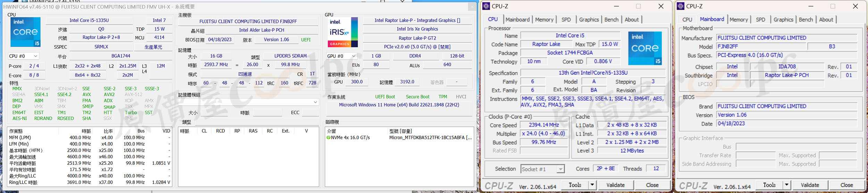Open About tab in Motherboard CPU-Z window
The width and height of the screenshot is (868, 193).
coord(826,20)
